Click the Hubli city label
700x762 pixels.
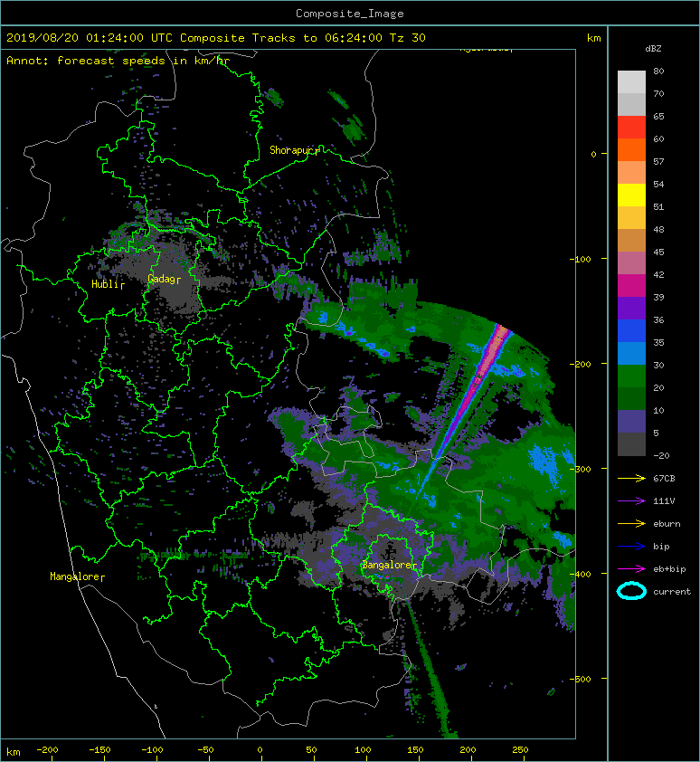106,284
